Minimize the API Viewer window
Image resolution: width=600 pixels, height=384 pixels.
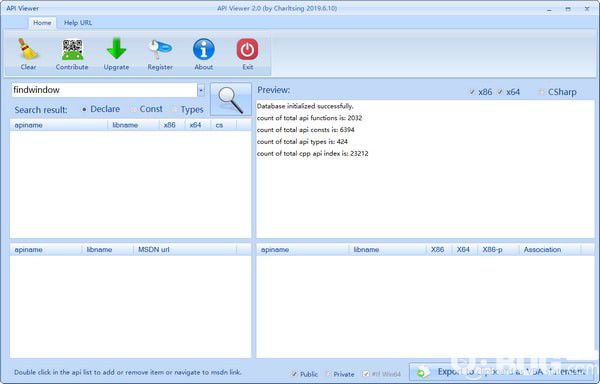[549, 9]
